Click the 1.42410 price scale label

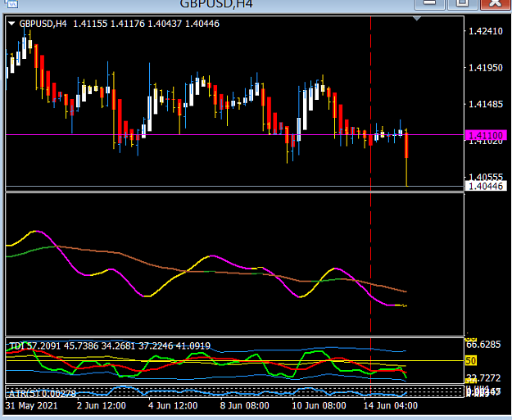[486, 31]
